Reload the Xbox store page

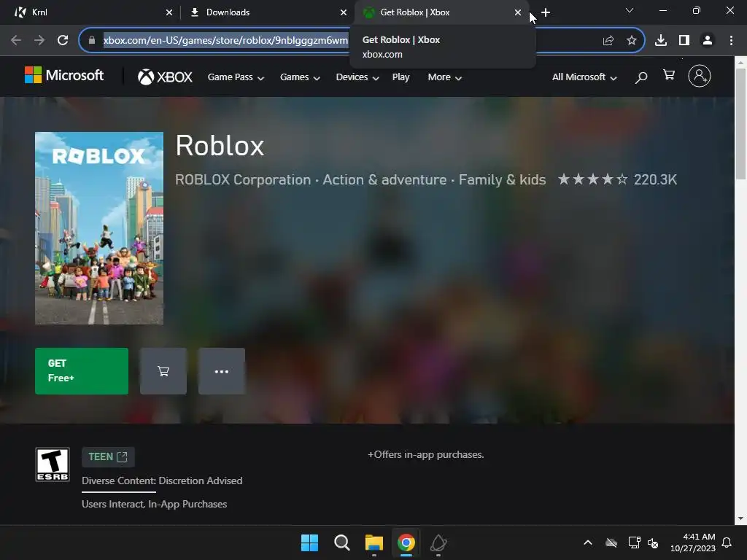63,40
